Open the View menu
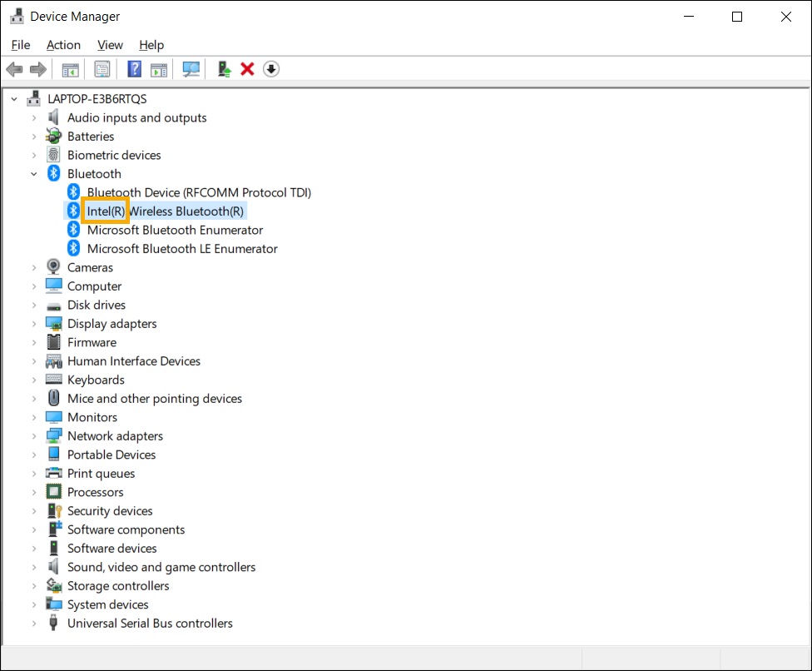This screenshot has height=671, width=812. [111, 45]
